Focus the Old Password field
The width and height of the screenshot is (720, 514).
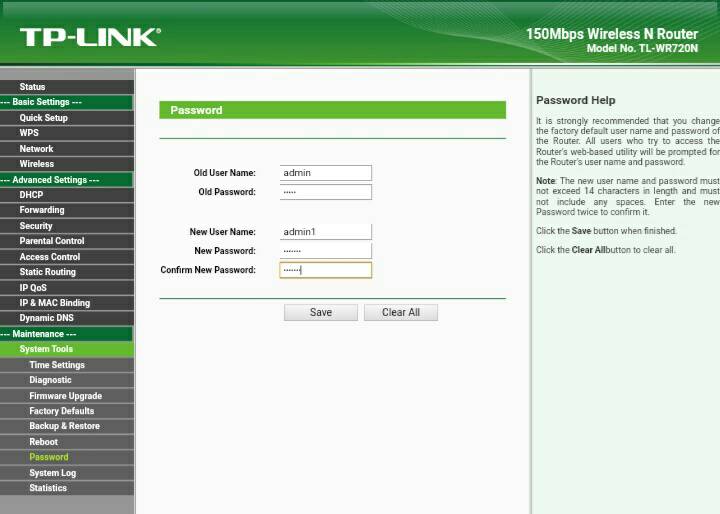326,192
